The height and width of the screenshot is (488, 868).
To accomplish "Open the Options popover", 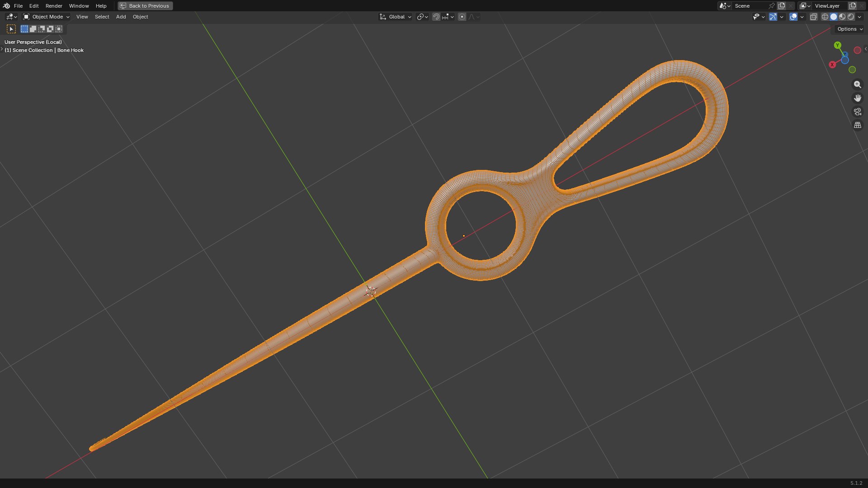I will pyautogui.click(x=850, y=29).
